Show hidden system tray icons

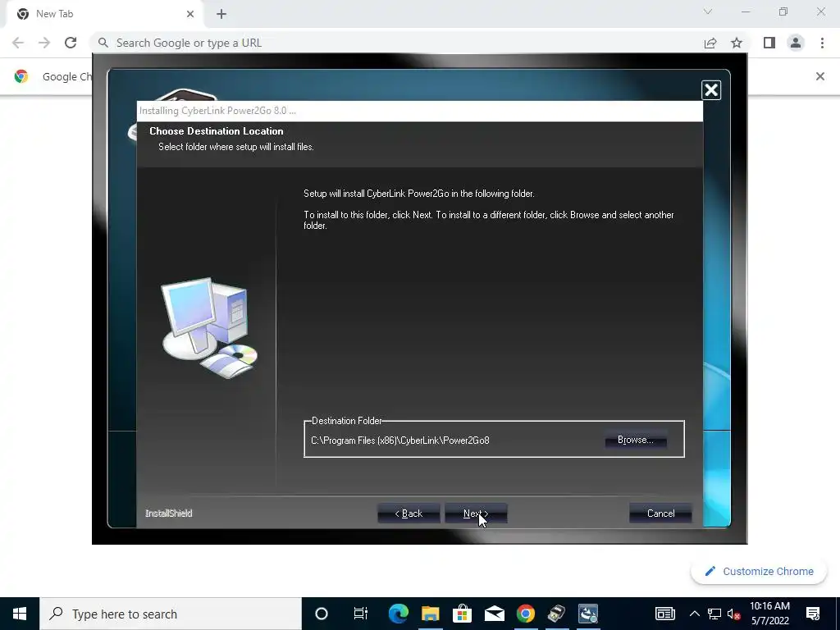(x=694, y=614)
